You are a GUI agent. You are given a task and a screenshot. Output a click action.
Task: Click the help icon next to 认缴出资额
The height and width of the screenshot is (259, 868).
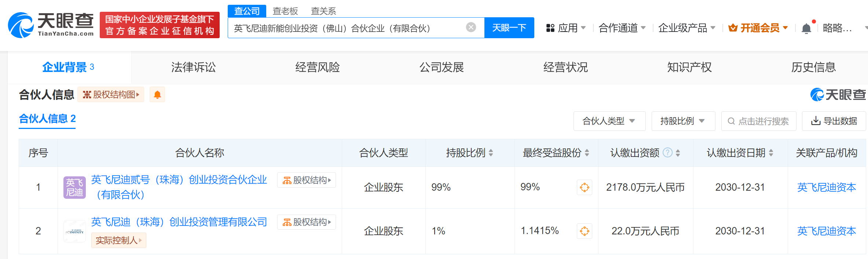668,152
